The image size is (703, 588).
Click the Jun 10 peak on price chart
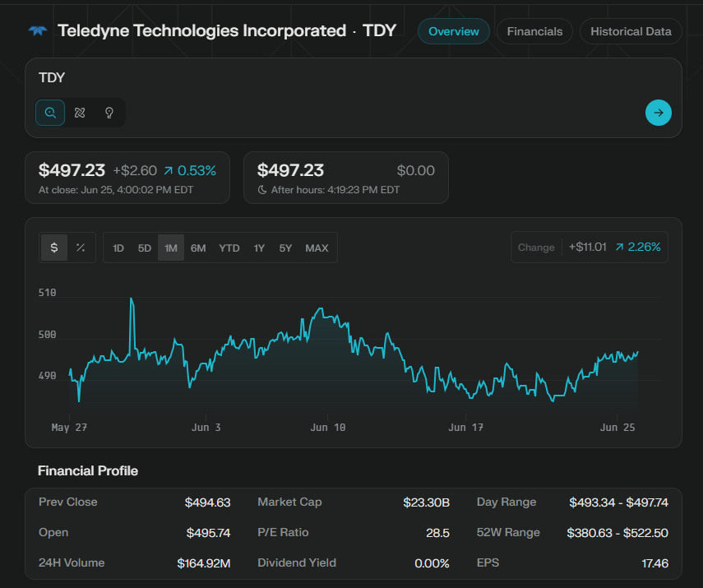(x=321, y=308)
